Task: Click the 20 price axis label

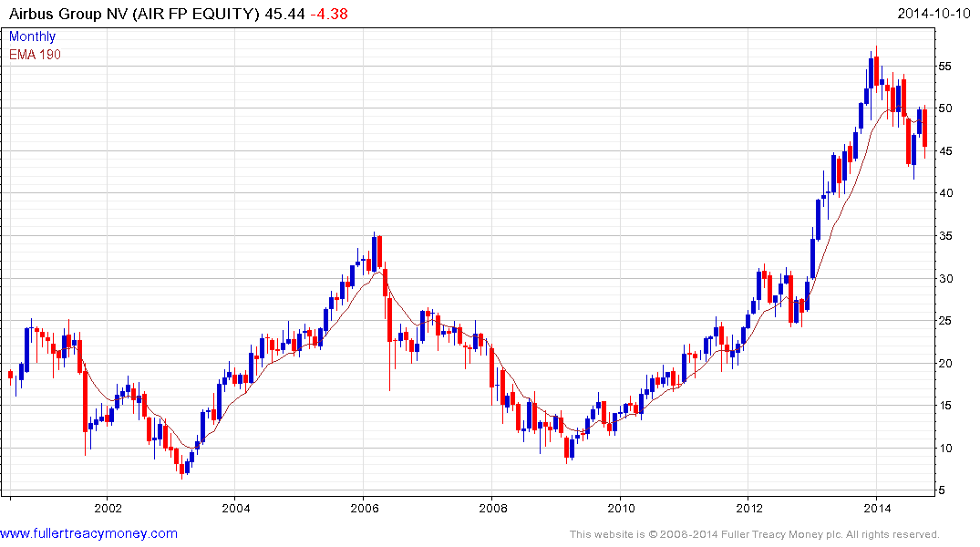Action: pyautogui.click(x=945, y=363)
